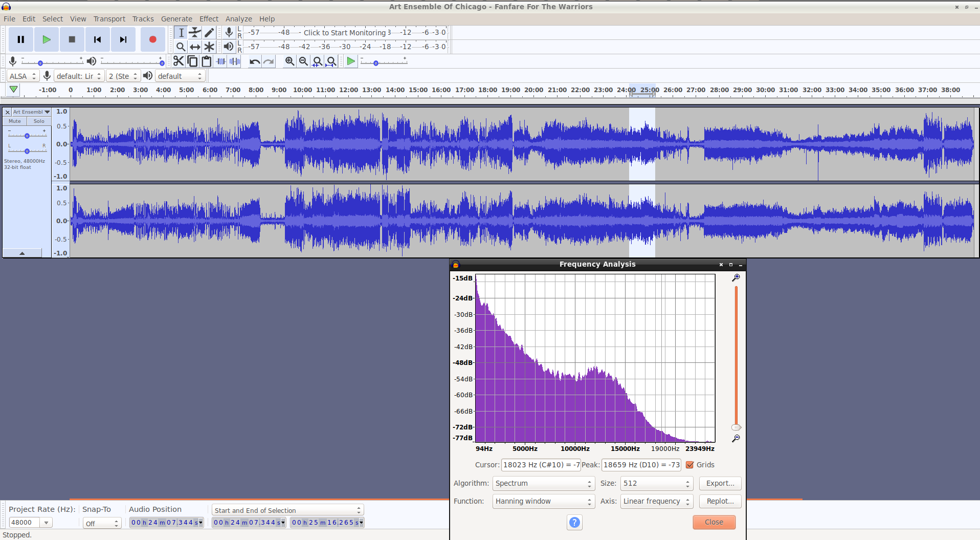Image resolution: width=980 pixels, height=540 pixels.
Task: Open the ALSA audio host dropdown
Action: click(x=23, y=76)
